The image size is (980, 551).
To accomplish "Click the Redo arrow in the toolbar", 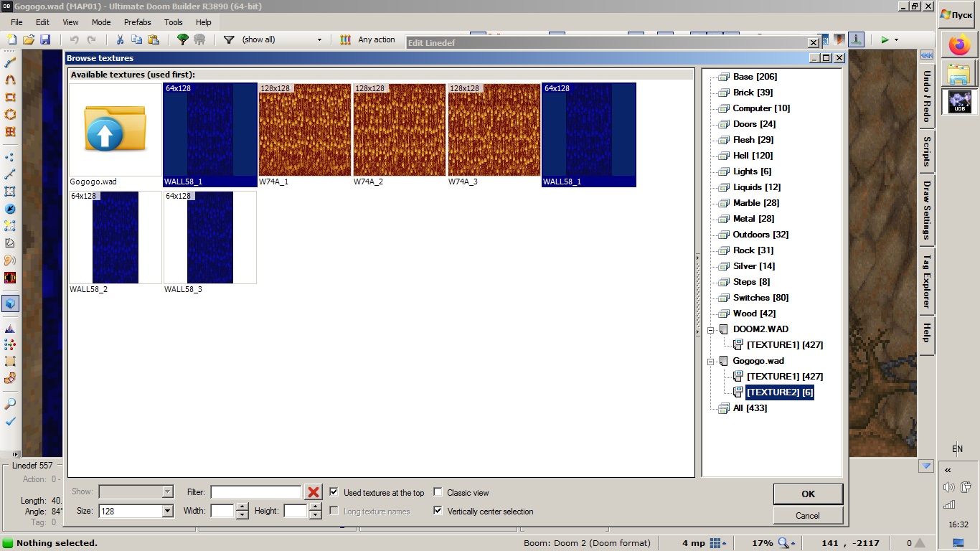I will [x=91, y=39].
